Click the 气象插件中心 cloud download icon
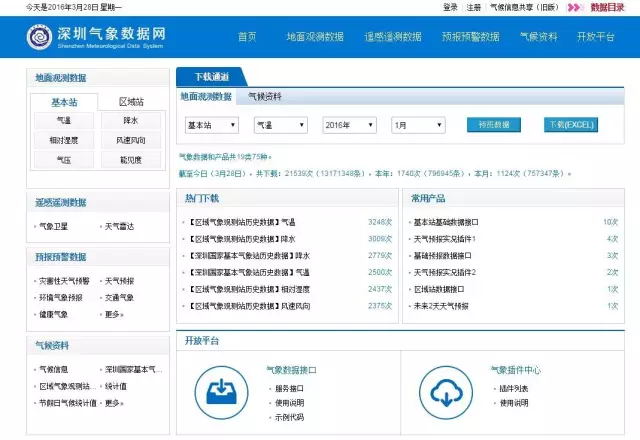The image size is (640, 440). point(446,388)
